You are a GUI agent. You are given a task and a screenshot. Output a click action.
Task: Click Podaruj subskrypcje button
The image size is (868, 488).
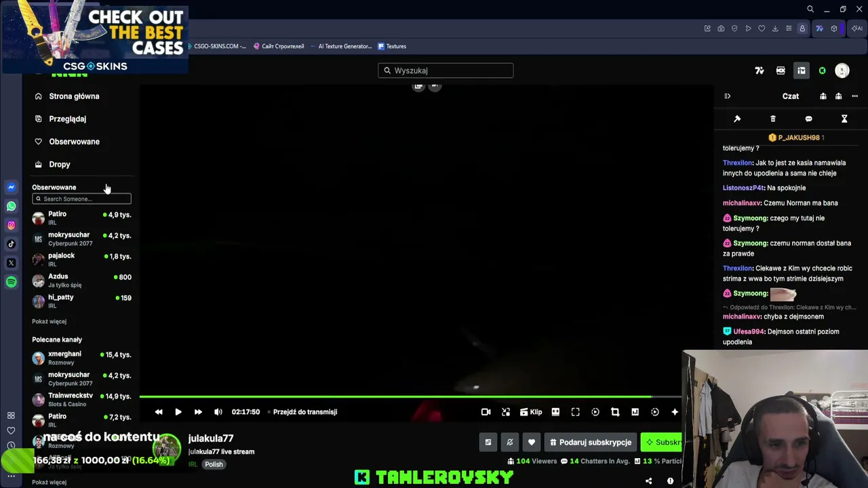[x=591, y=443]
